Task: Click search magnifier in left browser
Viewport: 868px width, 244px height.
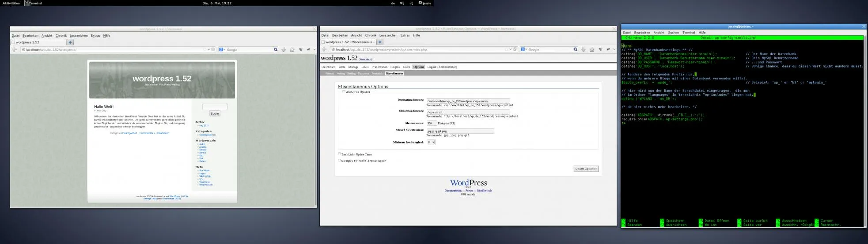Action: pos(276,50)
